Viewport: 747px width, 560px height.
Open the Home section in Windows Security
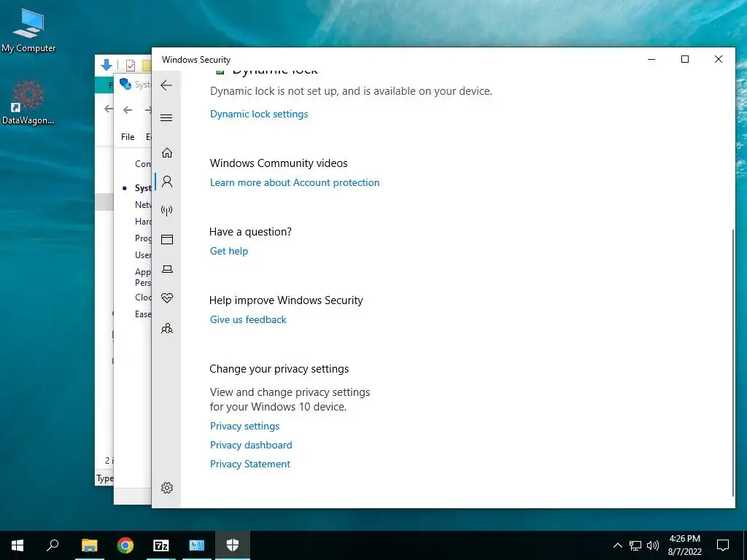pyautogui.click(x=167, y=153)
